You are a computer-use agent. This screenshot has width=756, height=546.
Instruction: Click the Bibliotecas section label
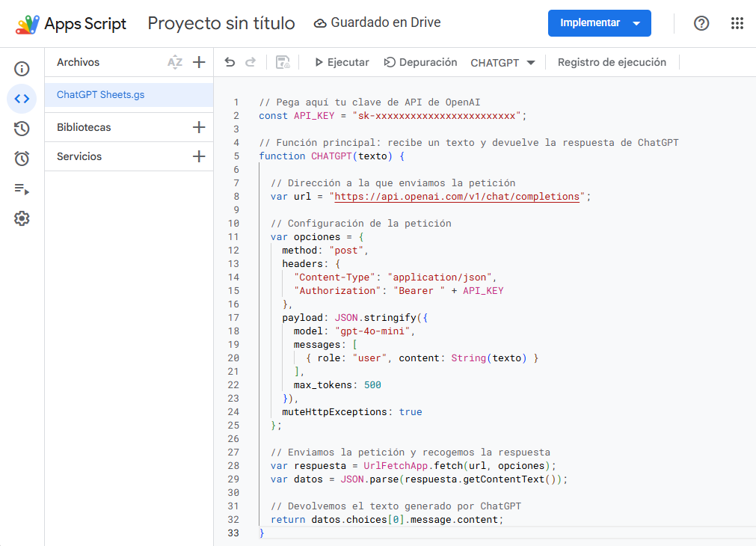coord(84,127)
